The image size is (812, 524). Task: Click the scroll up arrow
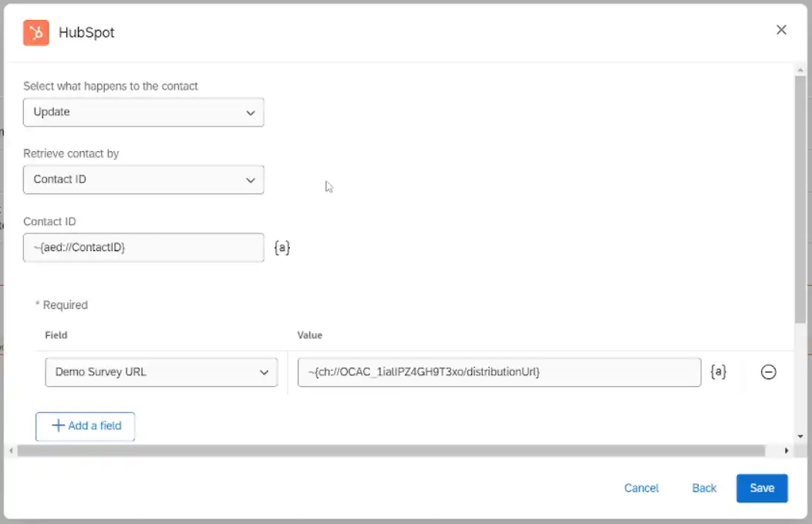(800, 70)
